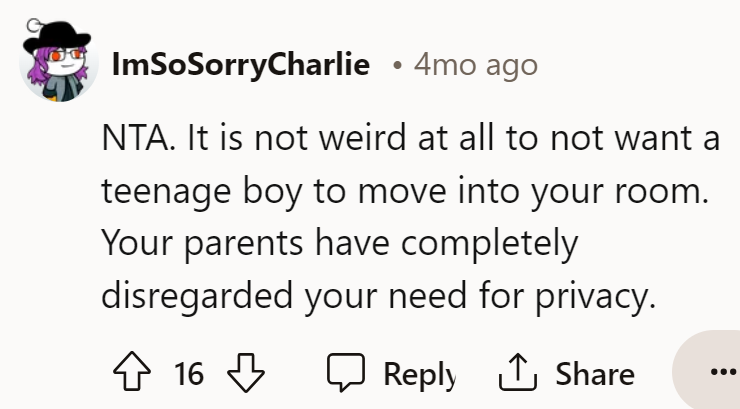
Task: Click the black hat on the avatar
Action: point(57,37)
